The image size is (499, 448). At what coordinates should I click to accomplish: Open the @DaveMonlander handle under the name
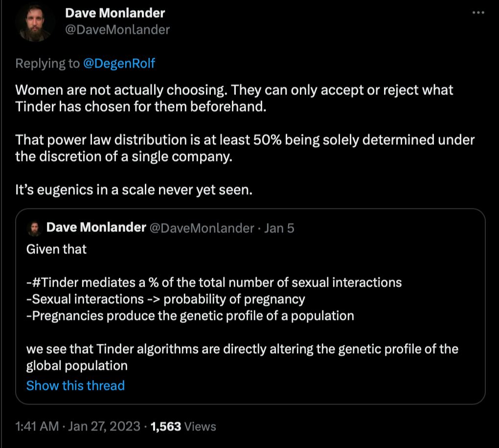pyautogui.click(x=117, y=30)
